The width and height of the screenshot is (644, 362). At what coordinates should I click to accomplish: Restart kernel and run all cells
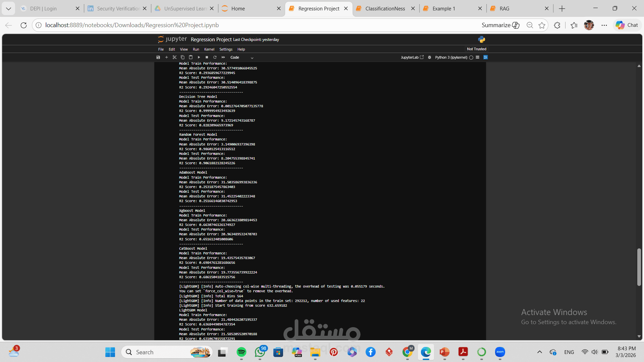click(x=223, y=57)
